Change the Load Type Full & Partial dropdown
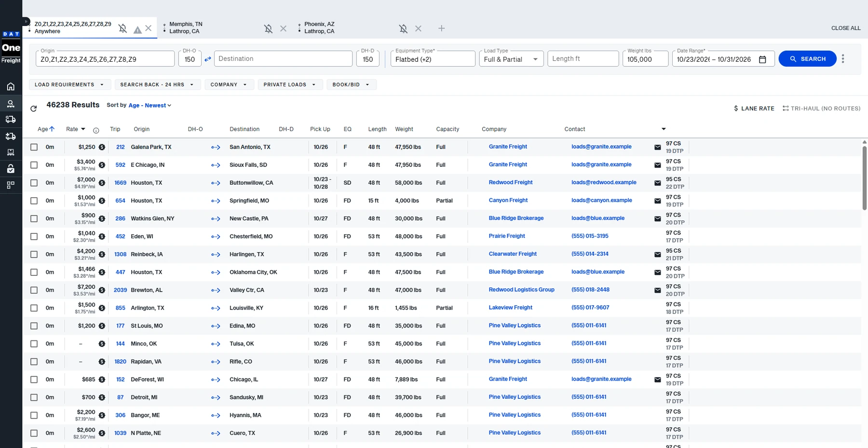 tap(511, 59)
